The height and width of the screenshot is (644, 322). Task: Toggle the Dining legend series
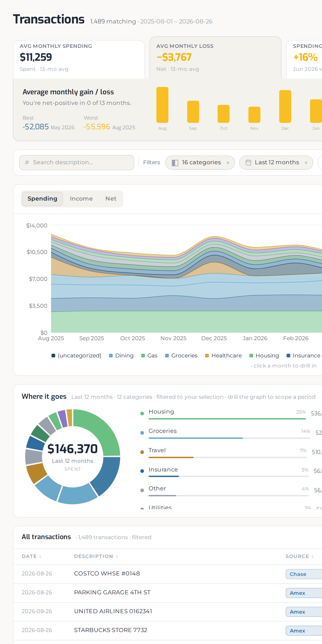(121, 356)
